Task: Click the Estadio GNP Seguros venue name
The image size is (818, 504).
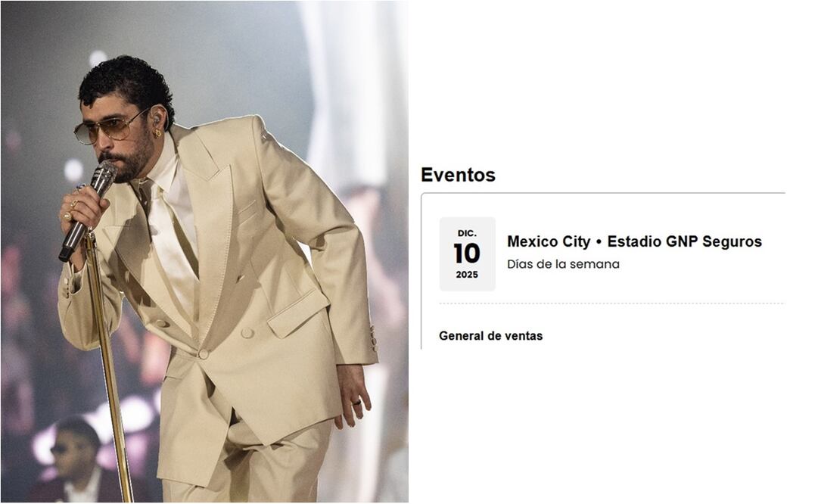Action: 685,241
